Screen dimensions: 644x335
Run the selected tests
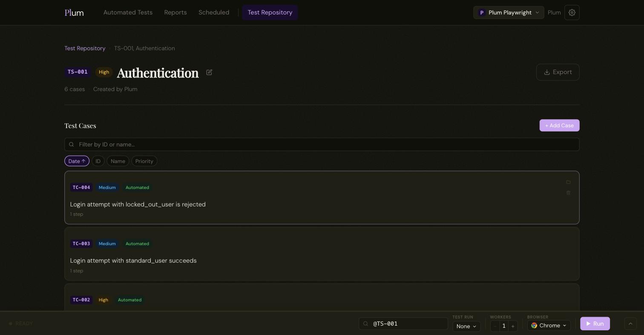coord(595,324)
